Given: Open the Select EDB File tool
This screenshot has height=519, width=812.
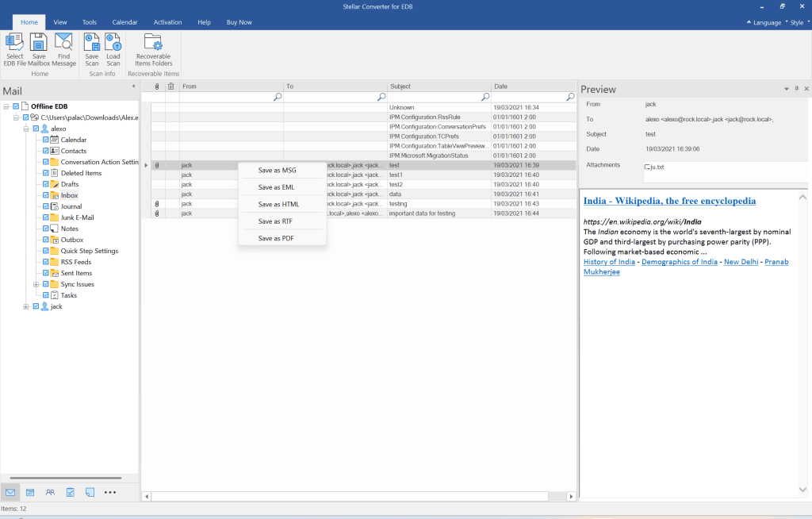Looking at the screenshot, I should (x=14, y=49).
